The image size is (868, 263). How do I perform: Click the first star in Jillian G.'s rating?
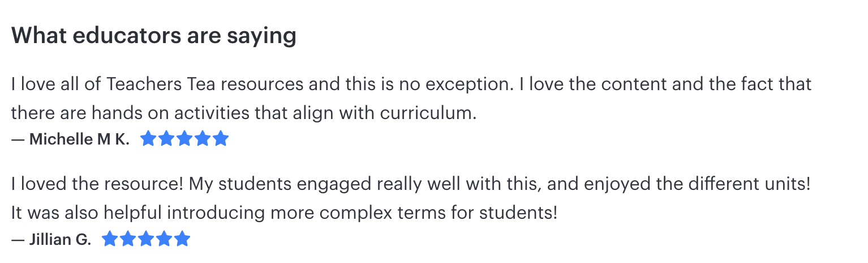(110, 239)
